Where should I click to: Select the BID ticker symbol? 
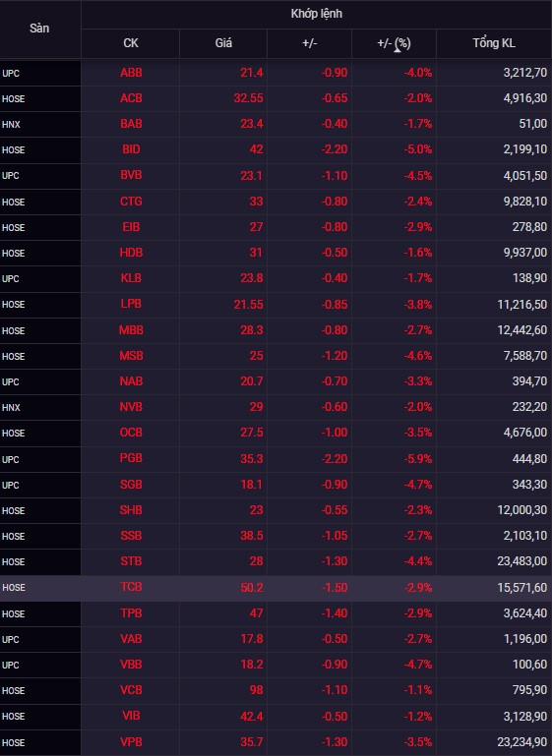tap(131, 149)
